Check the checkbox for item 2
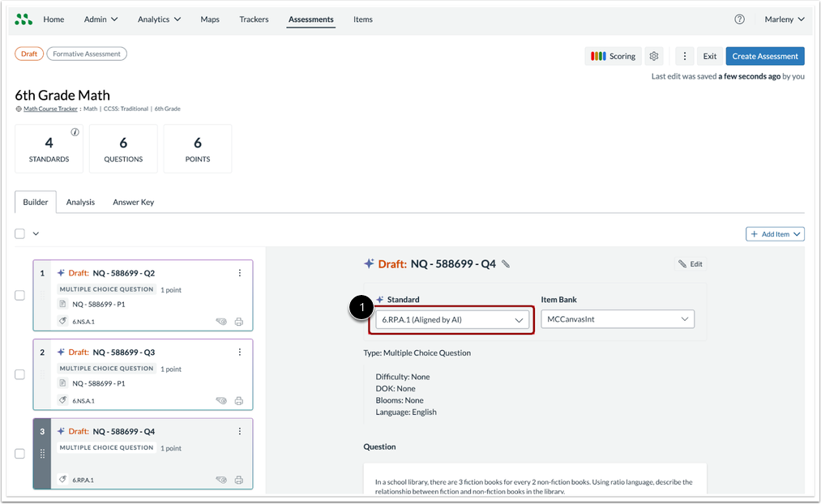Image resolution: width=821 pixels, height=504 pixels. tap(20, 374)
